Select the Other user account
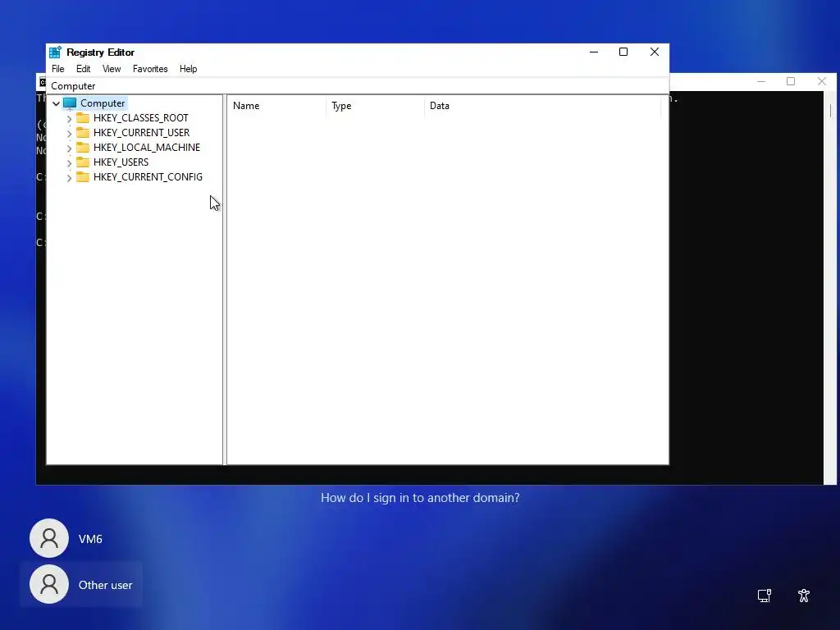The width and height of the screenshot is (840, 630). click(x=81, y=584)
